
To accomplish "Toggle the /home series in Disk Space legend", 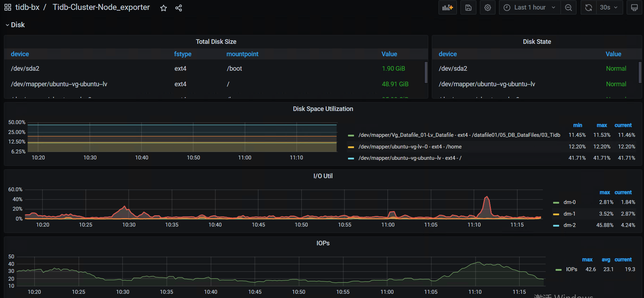I will click(x=410, y=147).
